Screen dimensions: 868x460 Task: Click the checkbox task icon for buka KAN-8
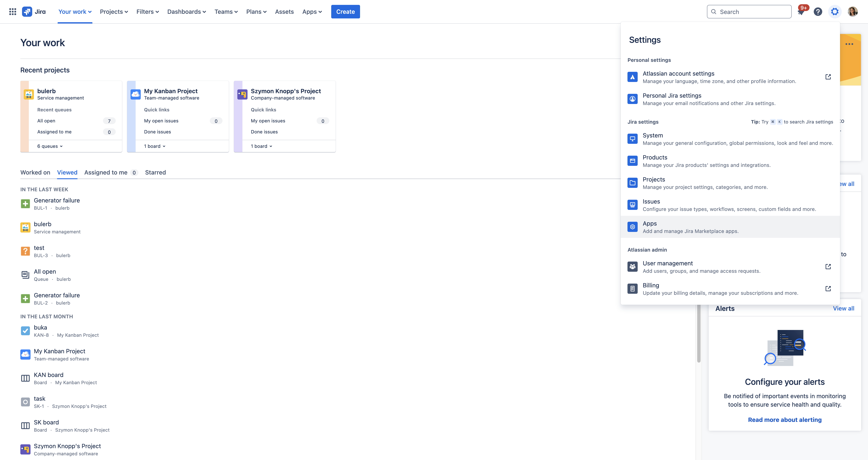[25, 331]
